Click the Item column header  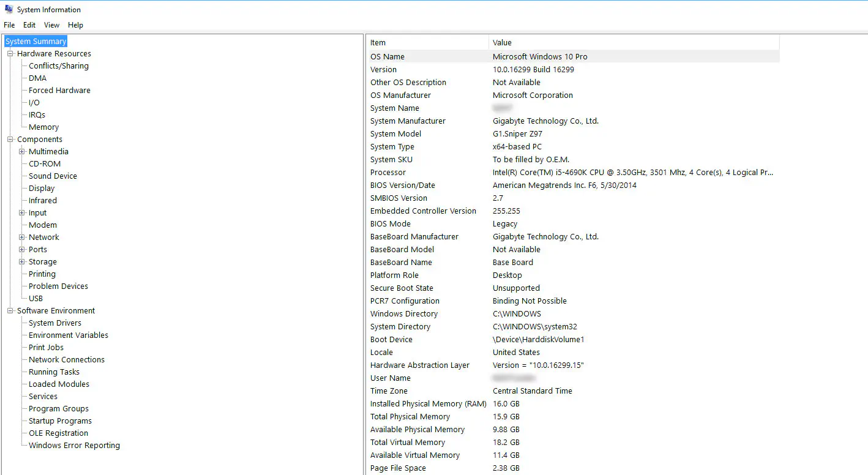(428, 42)
